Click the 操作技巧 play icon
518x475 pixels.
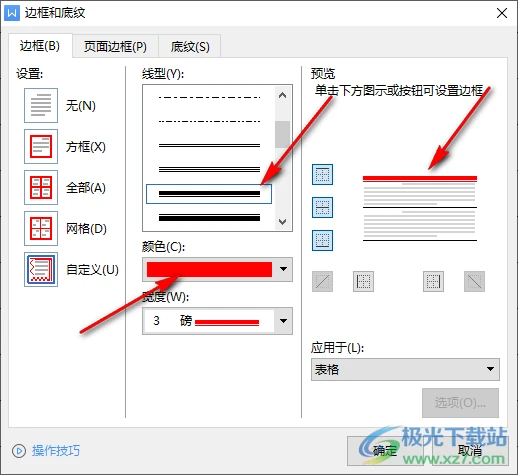[19, 451]
